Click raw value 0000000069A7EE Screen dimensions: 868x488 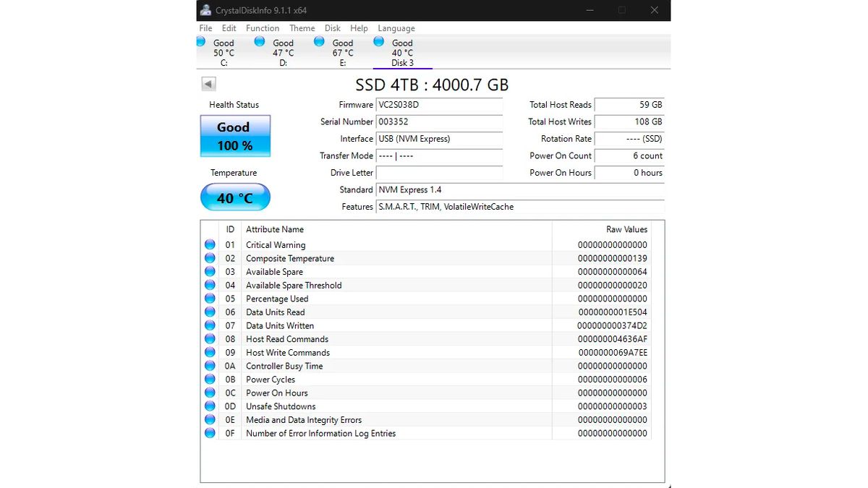pos(613,353)
